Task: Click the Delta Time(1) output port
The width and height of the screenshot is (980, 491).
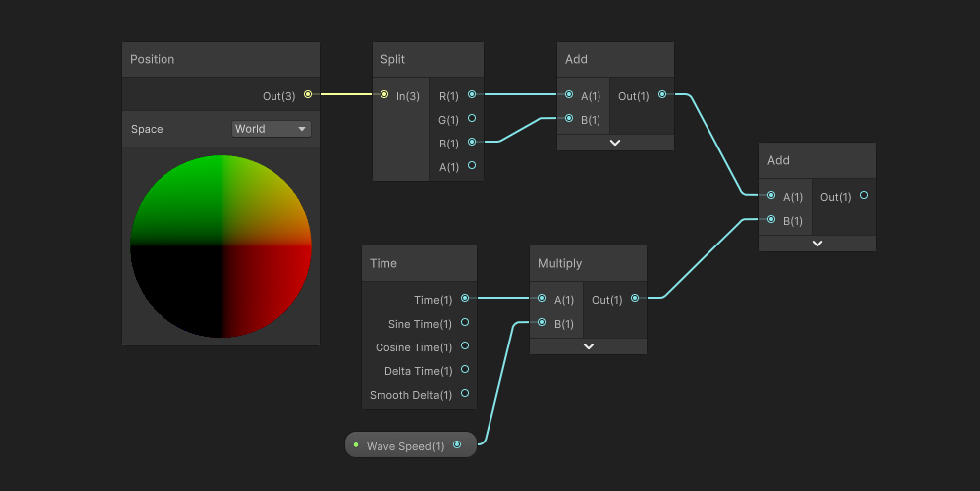Action: pos(465,370)
